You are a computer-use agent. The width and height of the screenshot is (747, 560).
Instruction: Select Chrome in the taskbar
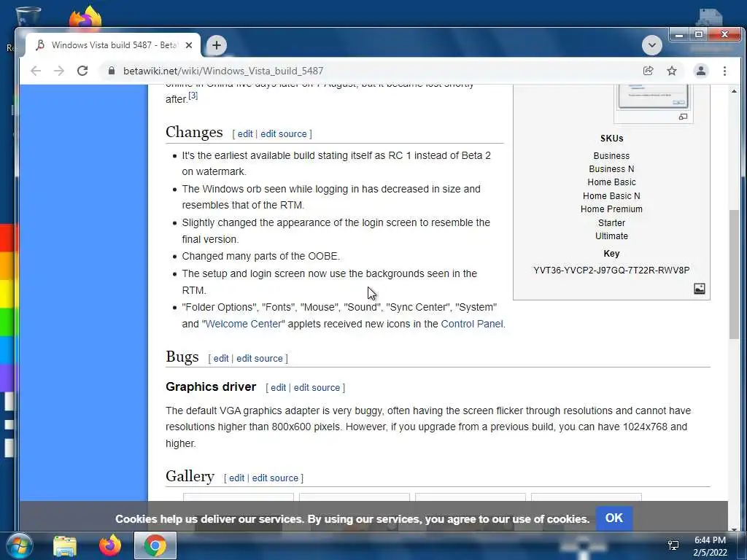155,545
